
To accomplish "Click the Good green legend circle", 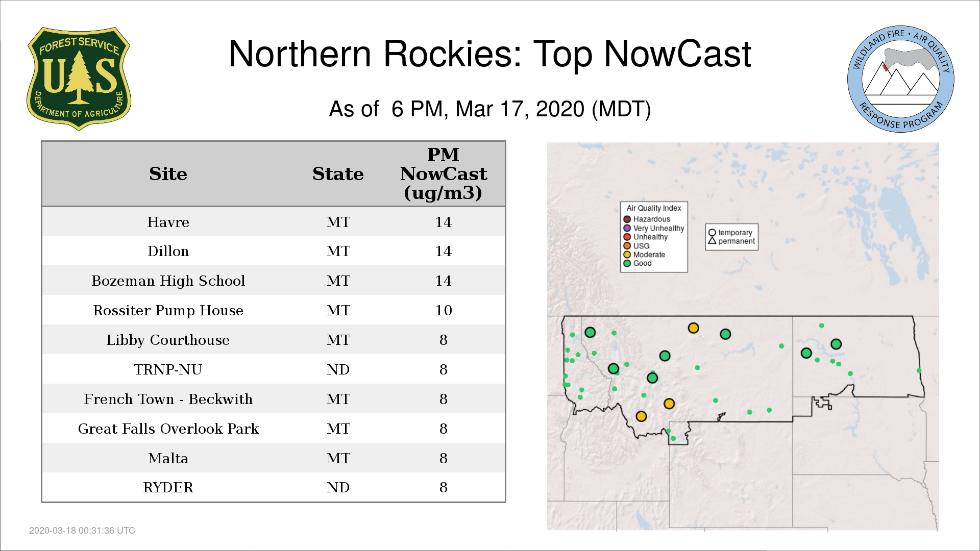I will pos(627,263).
